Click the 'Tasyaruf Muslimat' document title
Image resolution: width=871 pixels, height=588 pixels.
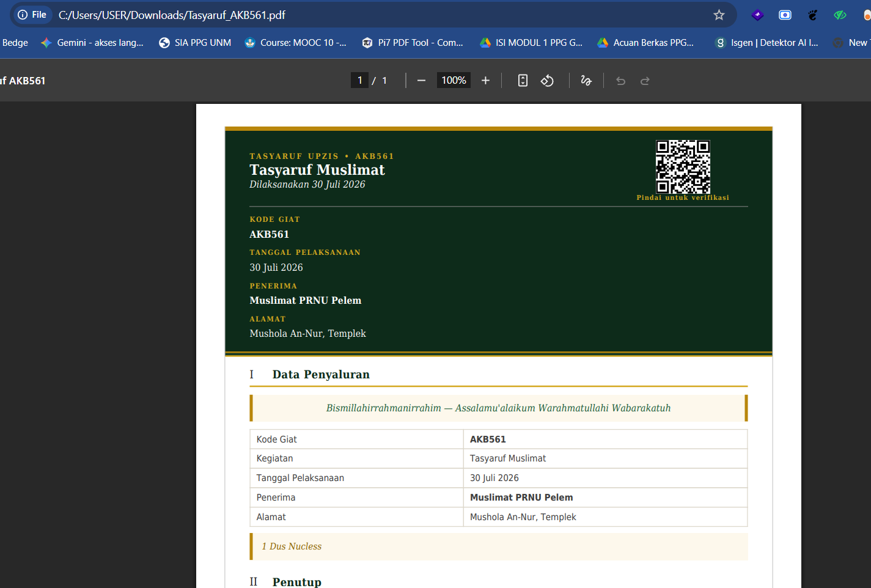(x=317, y=170)
